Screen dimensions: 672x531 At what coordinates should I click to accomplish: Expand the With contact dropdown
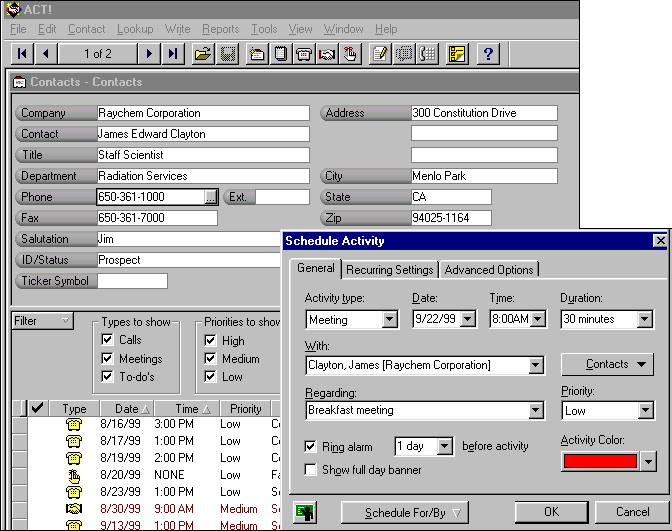pos(536,366)
